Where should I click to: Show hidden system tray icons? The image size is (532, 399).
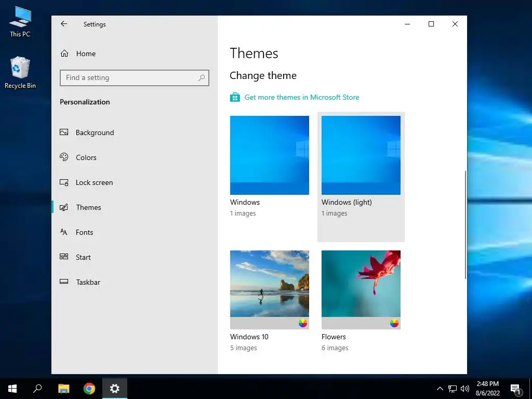440,389
